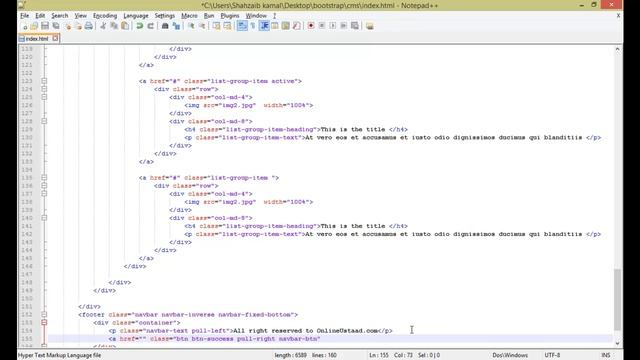
Task: Click the toolbar icon two right of Indent Guide
Action: [x=286, y=26]
